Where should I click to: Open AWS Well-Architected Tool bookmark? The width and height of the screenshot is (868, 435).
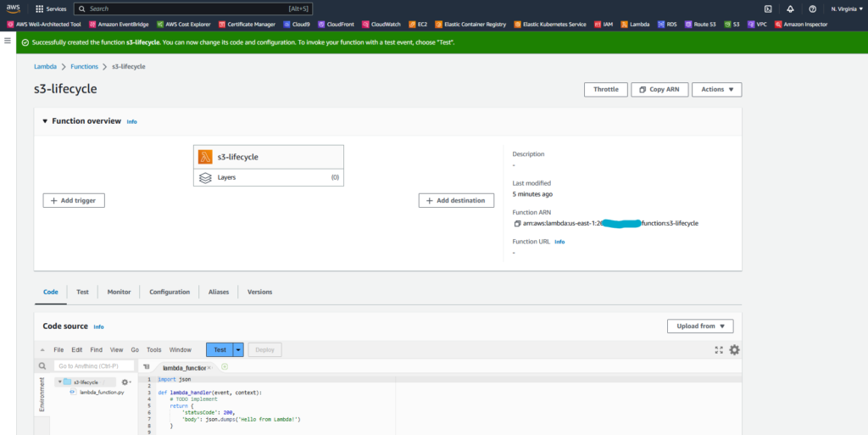tap(44, 25)
